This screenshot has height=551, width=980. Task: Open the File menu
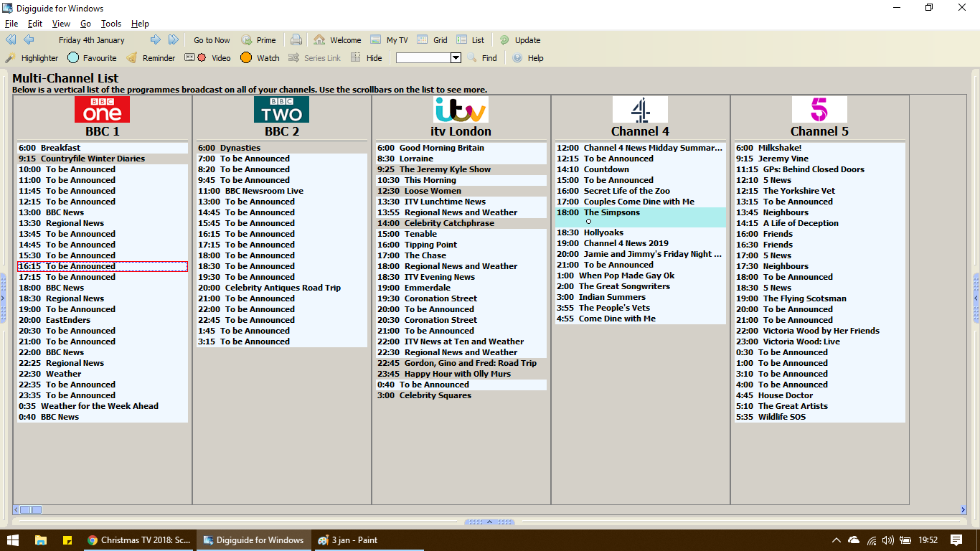(11, 24)
